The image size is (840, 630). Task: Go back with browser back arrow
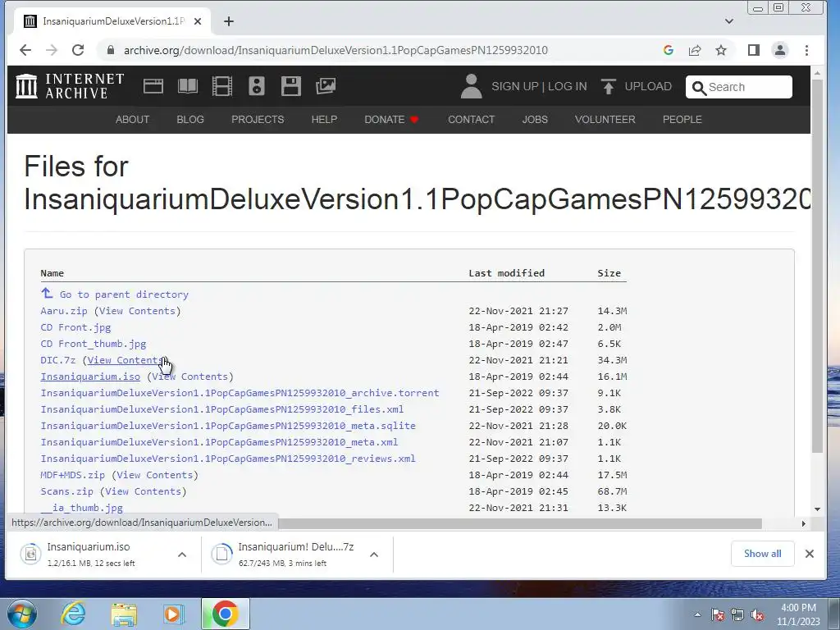pos(25,50)
